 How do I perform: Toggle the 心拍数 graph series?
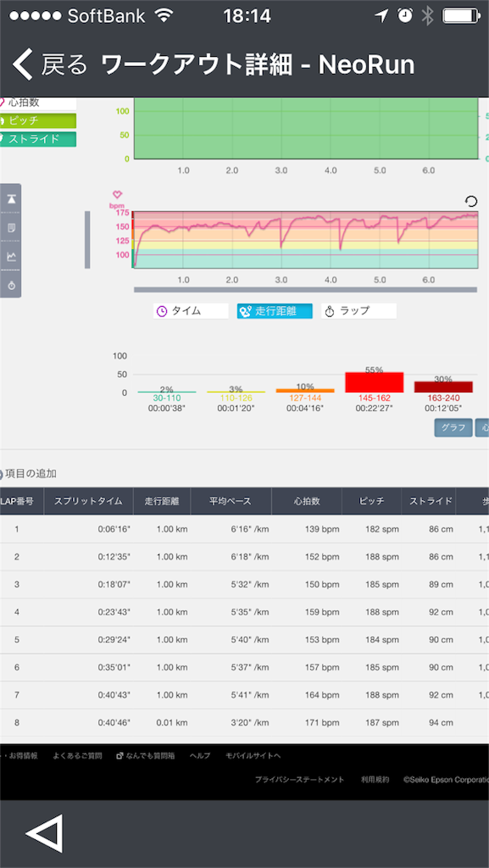coord(37,103)
